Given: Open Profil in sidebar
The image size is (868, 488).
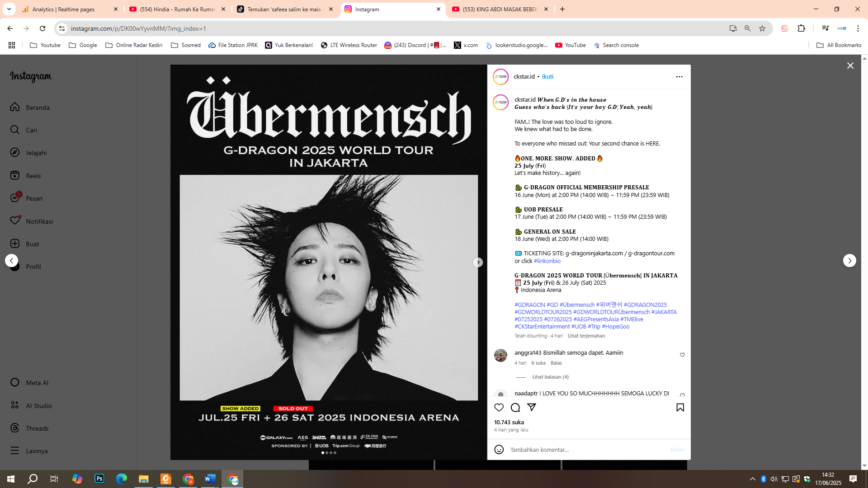Looking at the screenshot, I should [26, 267].
